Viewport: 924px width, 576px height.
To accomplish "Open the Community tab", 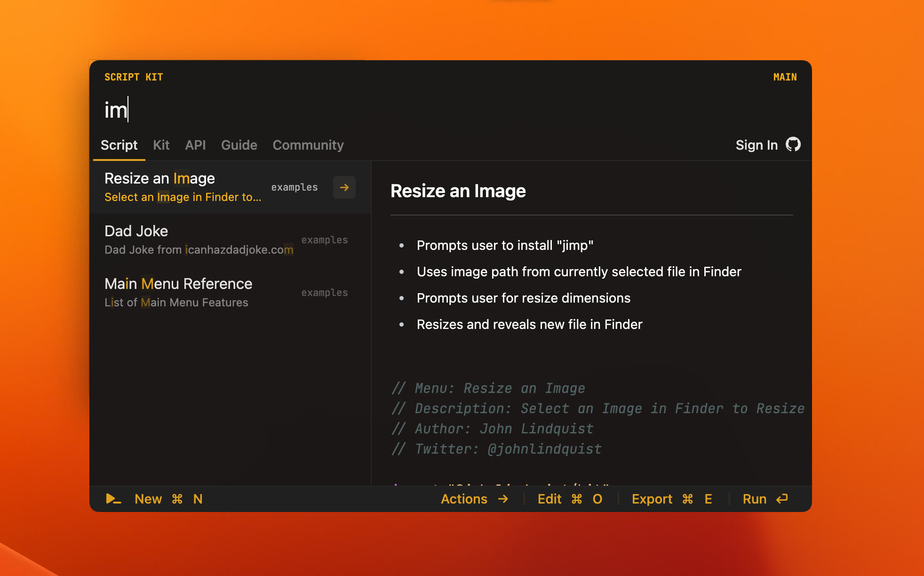I will [x=308, y=145].
